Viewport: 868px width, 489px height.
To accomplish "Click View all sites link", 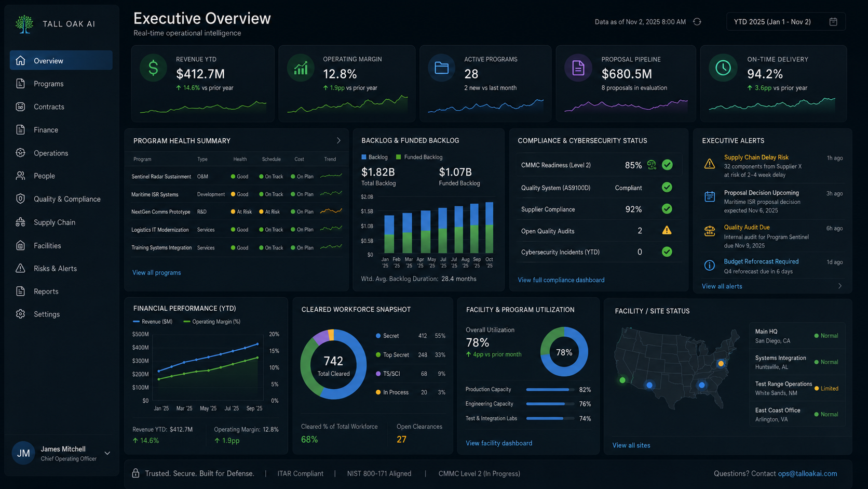I will pyautogui.click(x=631, y=445).
